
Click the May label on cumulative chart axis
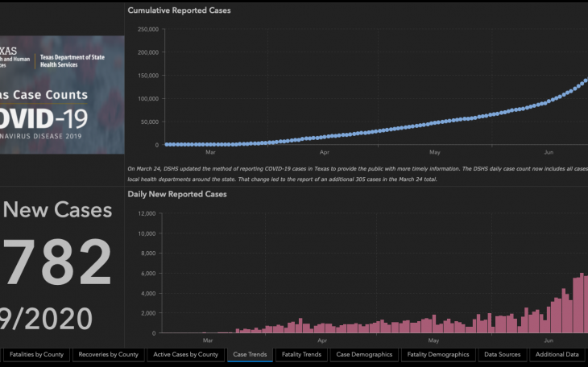434,151
